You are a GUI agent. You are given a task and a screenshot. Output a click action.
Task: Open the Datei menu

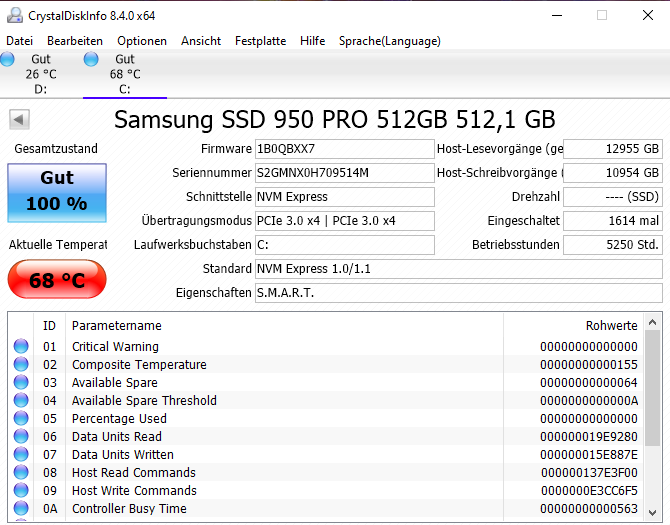pyautogui.click(x=19, y=41)
